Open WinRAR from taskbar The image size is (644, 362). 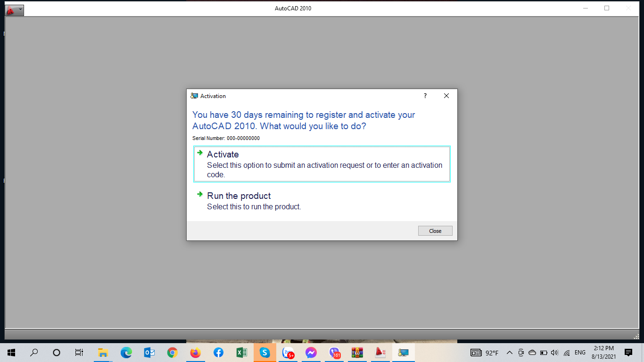357,353
